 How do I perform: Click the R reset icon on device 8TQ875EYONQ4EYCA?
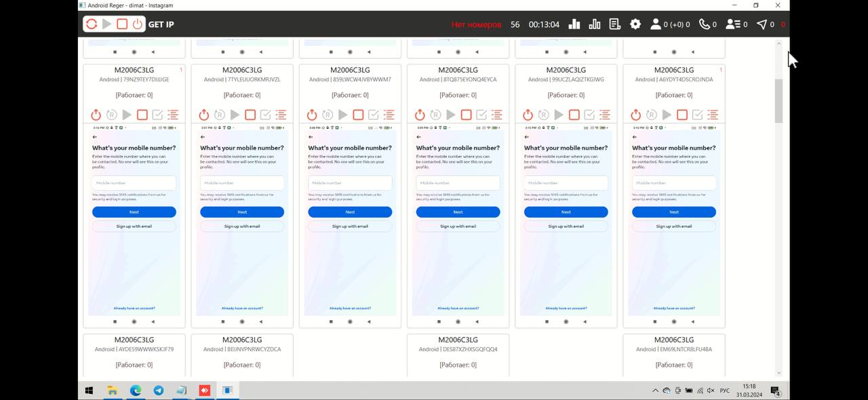click(x=435, y=115)
